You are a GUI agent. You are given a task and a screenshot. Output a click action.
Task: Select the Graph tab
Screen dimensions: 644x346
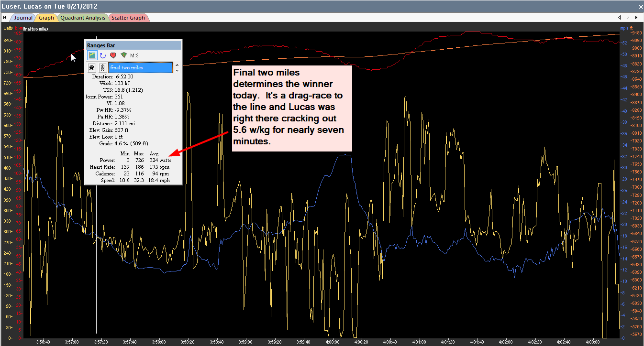(46, 17)
